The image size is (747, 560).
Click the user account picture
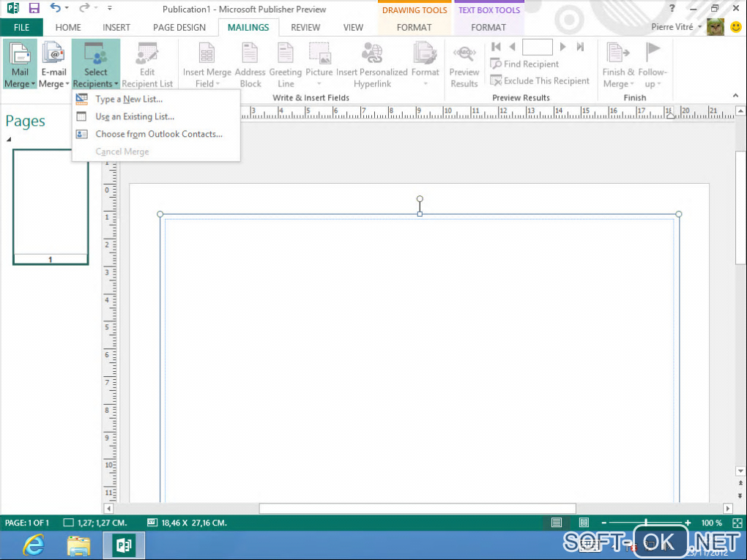(x=715, y=27)
